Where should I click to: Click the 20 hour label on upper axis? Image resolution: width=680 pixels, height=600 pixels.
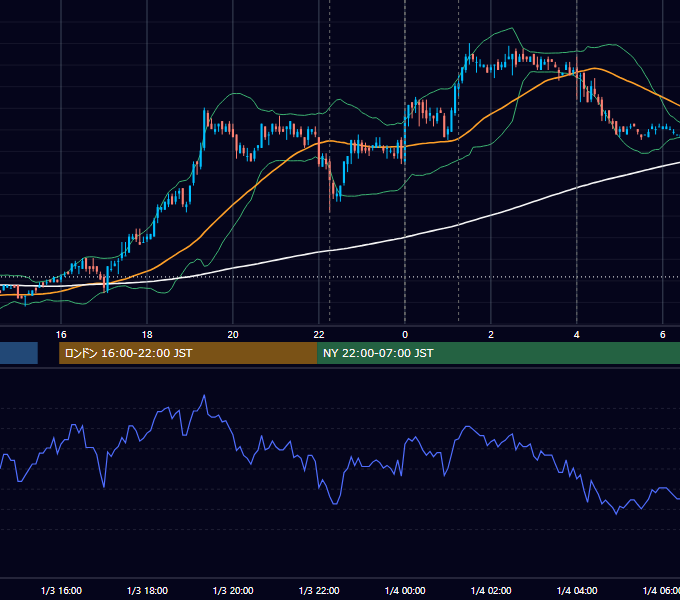coord(233,335)
